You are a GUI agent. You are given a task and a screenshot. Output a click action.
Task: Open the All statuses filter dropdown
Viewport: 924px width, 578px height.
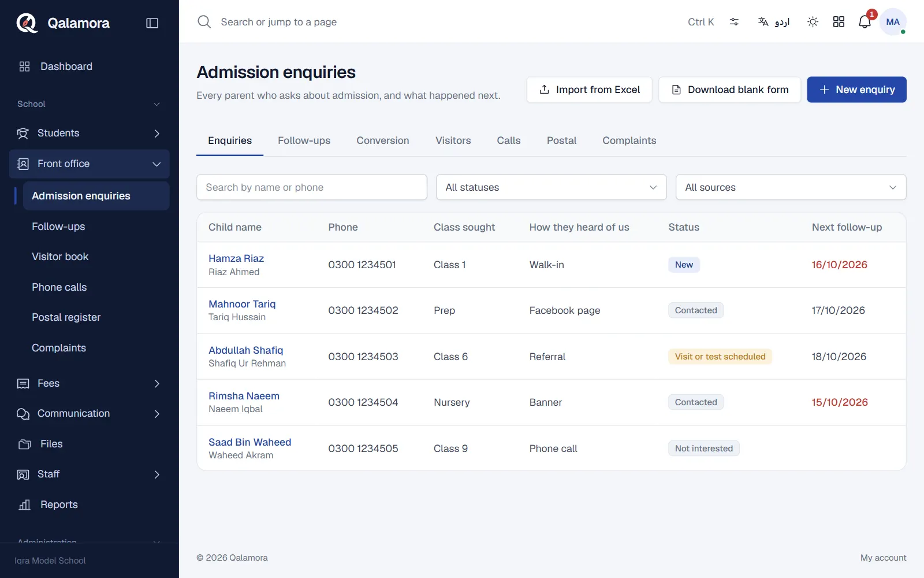click(x=551, y=187)
